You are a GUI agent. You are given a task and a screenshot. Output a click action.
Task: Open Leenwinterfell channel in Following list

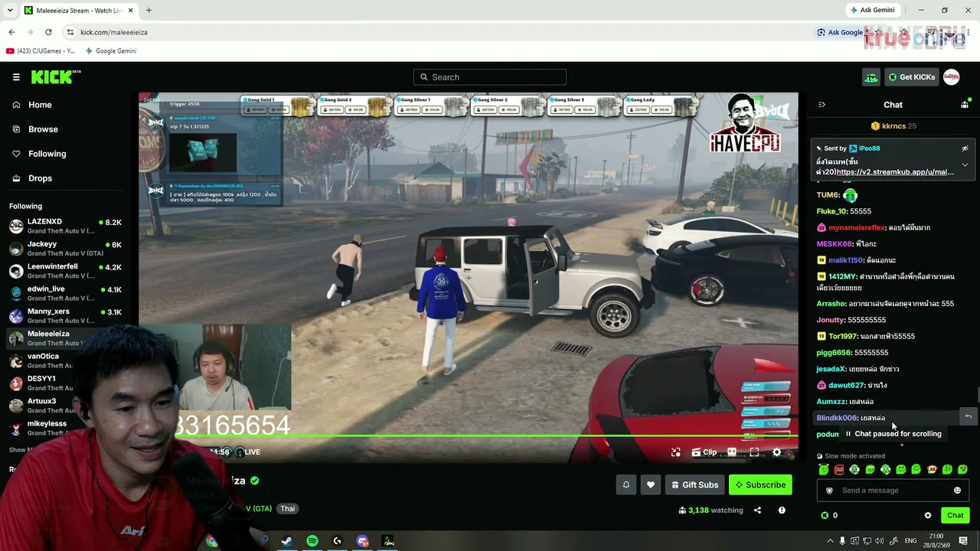coord(67,271)
